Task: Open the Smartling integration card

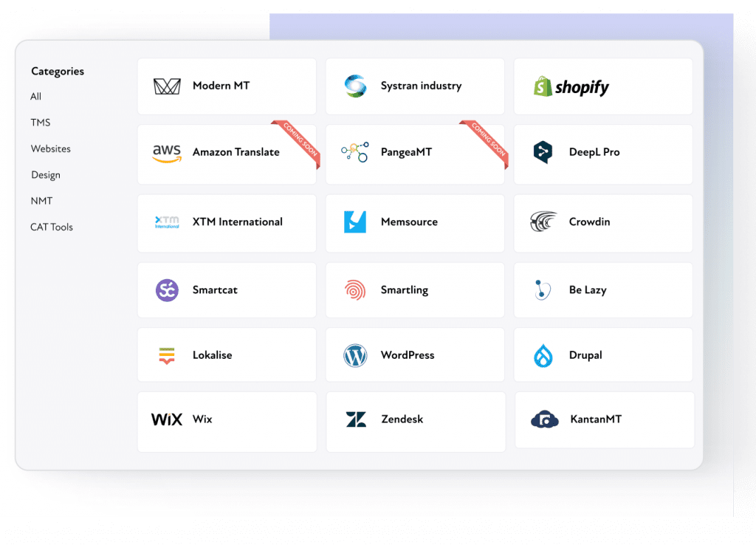Action: [x=415, y=290]
